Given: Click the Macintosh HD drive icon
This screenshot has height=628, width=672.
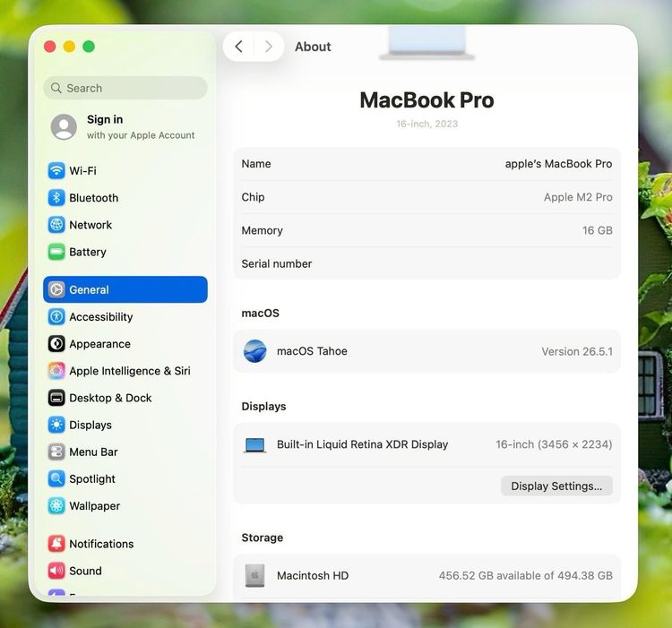Looking at the screenshot, I should [x=254, y=575].
